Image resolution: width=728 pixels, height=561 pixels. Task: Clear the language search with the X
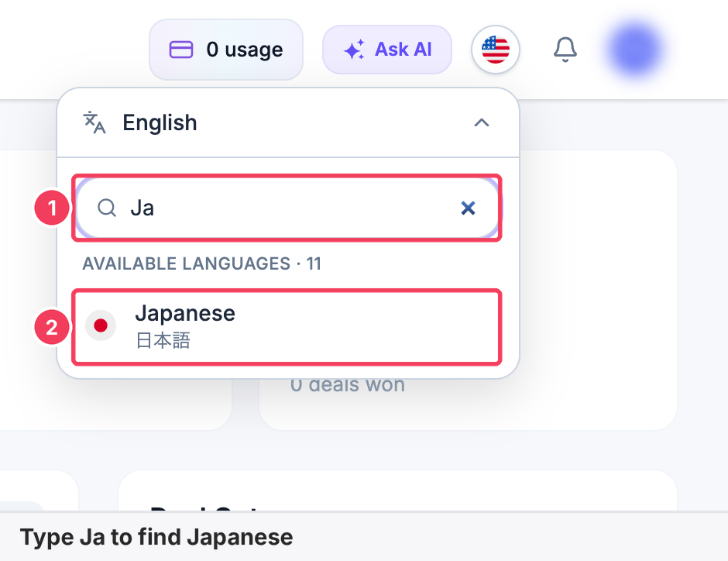468,208
